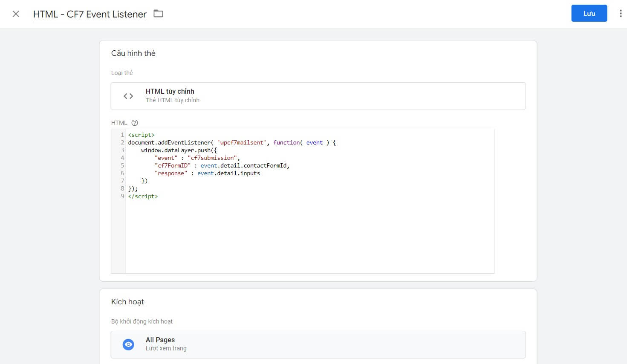This screenshot has height=364, width=627.
Task: Click inside the HTML code editor blank area
Action: point(310,237)
